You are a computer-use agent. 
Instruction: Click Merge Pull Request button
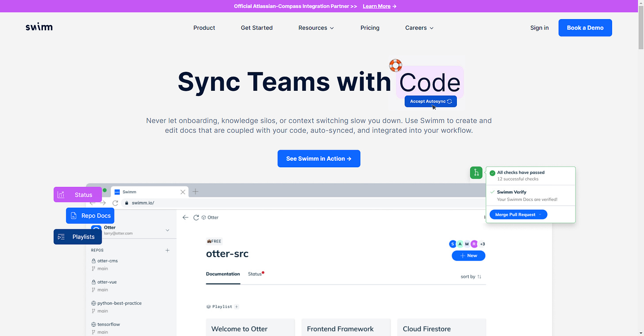coord(518,215)
